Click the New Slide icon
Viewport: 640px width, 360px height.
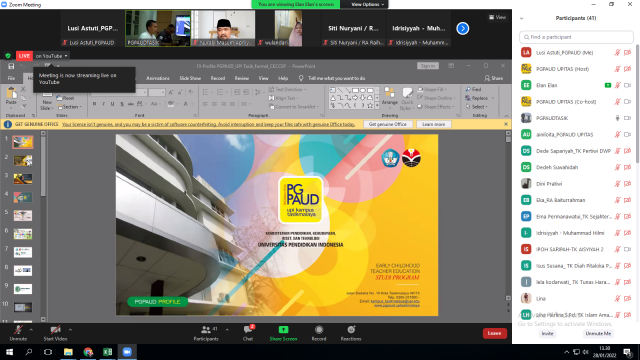point(47,96)
